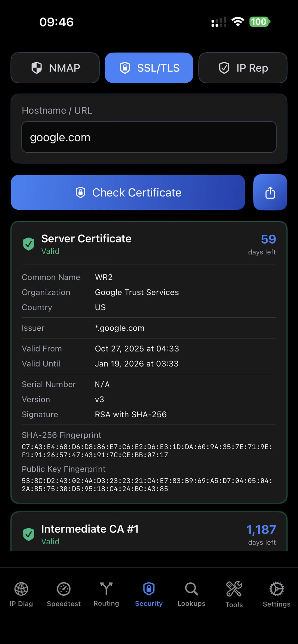Open the IP Rep tab
The height and width of the screenshot is (644, 298).
pyautogui.click(x=243, y=68)
